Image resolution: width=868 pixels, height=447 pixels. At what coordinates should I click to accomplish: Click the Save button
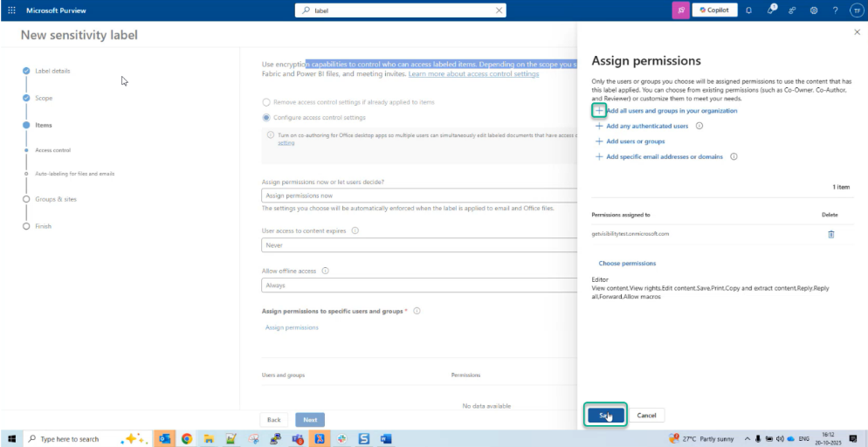(604, 416)
